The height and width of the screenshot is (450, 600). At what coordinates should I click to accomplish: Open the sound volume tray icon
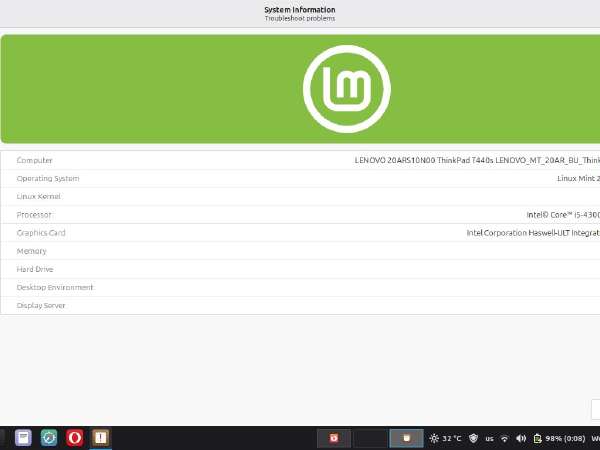(x=521, y=439)
